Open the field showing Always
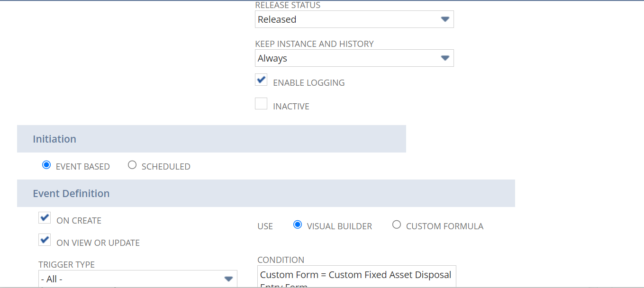 pyautogui.click(x=346, y=58)
